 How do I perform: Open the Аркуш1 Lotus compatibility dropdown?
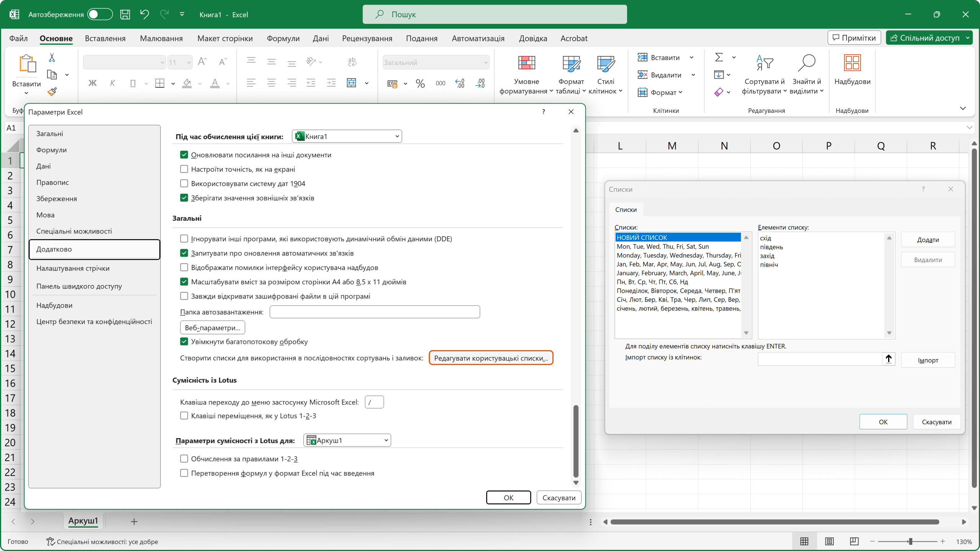347,440
